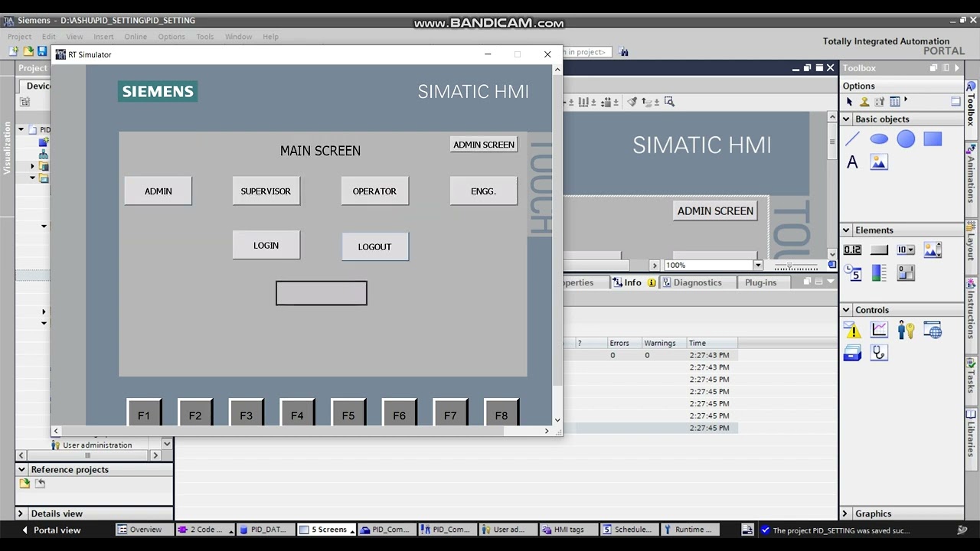Select the Rectangle basic object

tap(933, 139)
